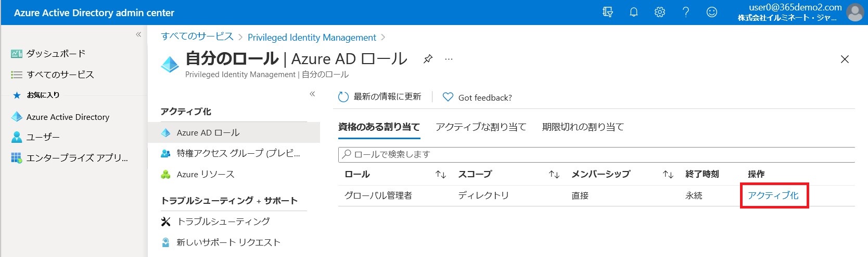Open the feedback smiley icon
868x257 pixels.
point(712,12)
